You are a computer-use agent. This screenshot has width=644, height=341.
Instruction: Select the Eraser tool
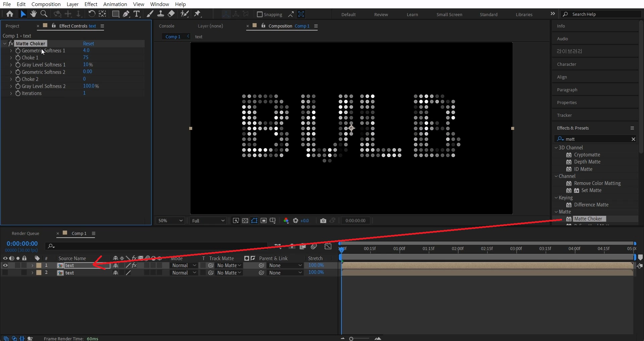coord(171,14)
